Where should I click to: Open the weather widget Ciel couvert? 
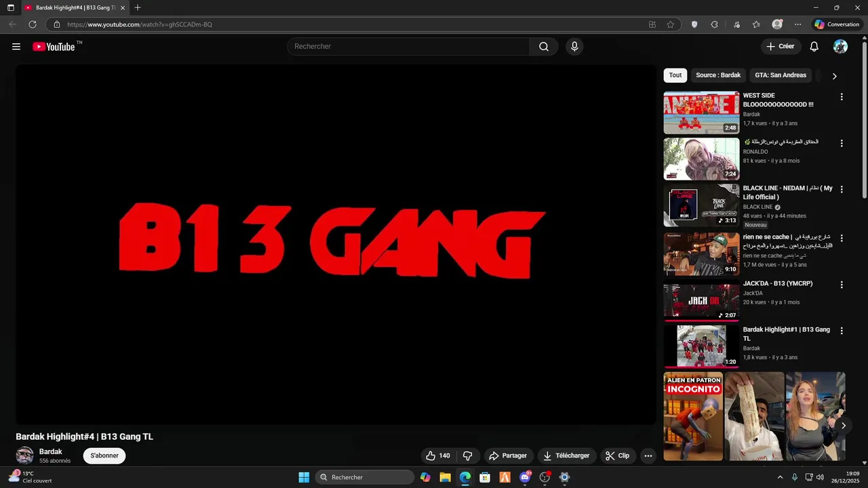[x=31, y=477]
